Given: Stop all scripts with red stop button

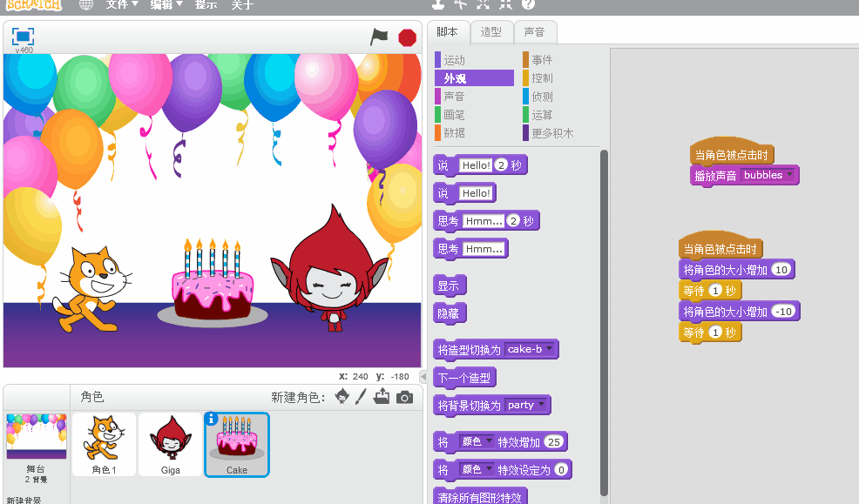Looking at the screenshot, I should pyautogui.click(x=407, y=37).
